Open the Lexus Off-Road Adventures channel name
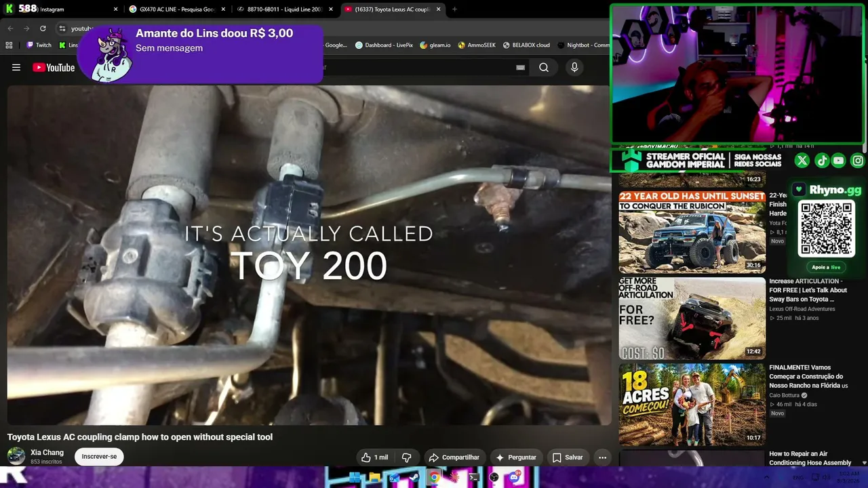The height and width of the screenshot is (488, 868). 802,309
